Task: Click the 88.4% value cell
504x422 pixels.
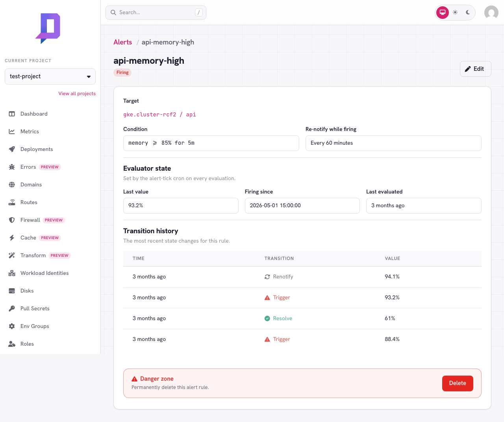Action: [392, 339]
